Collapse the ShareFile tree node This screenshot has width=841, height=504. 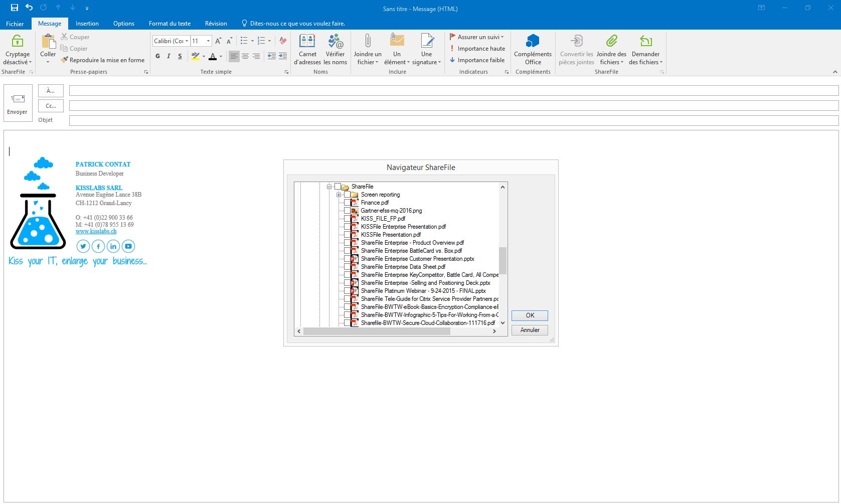329,187
